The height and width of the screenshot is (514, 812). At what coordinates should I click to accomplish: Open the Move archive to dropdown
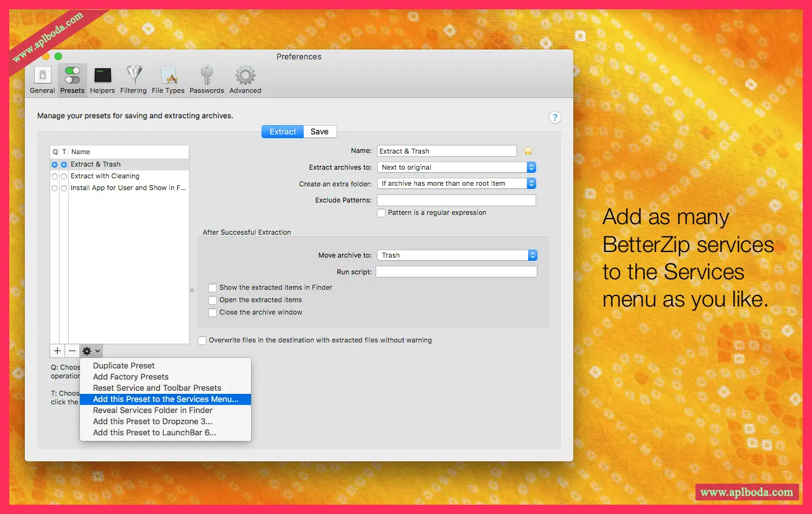click(x=457, y=255)
